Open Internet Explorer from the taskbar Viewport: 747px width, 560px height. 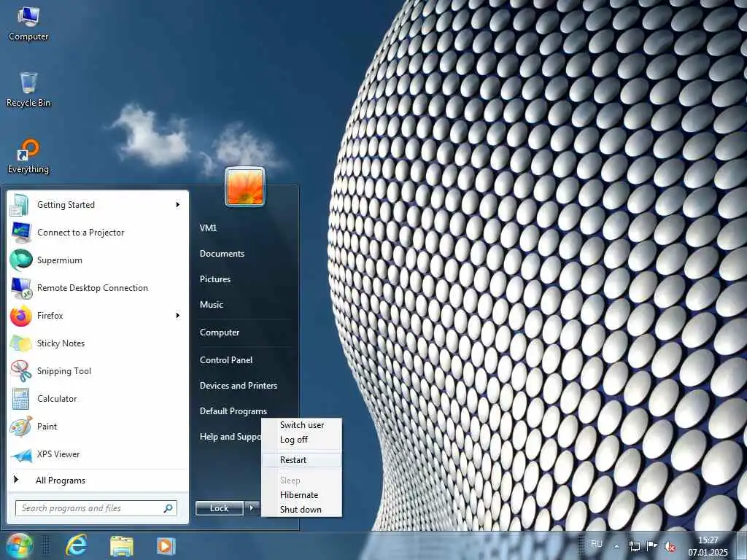76,545
